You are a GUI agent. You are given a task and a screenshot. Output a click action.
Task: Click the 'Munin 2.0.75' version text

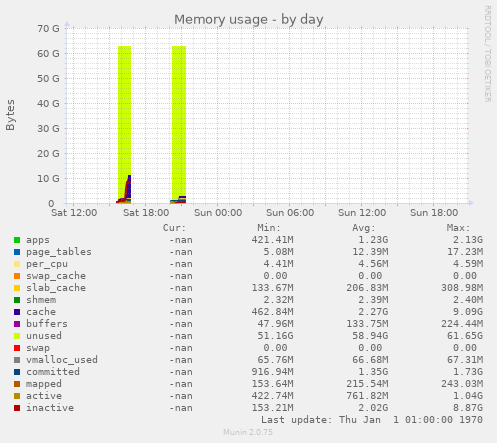pyautogui.click(x=248, y=432)
